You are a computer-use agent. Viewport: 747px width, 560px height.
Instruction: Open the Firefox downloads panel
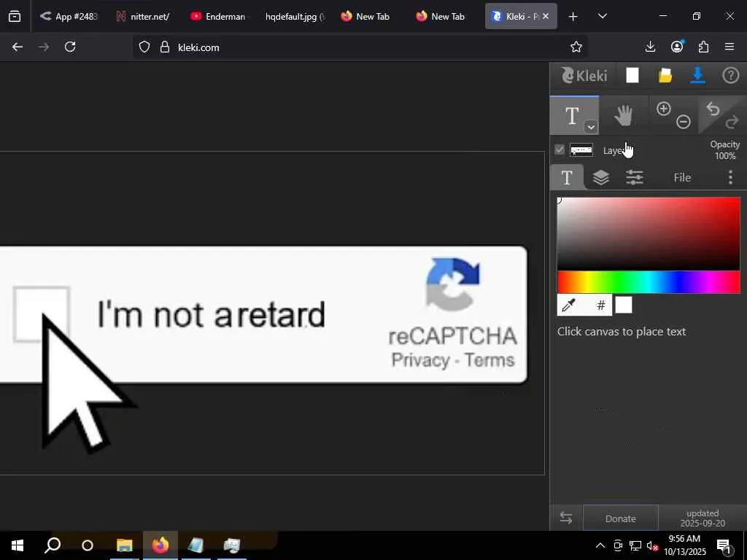coord(650,47)
